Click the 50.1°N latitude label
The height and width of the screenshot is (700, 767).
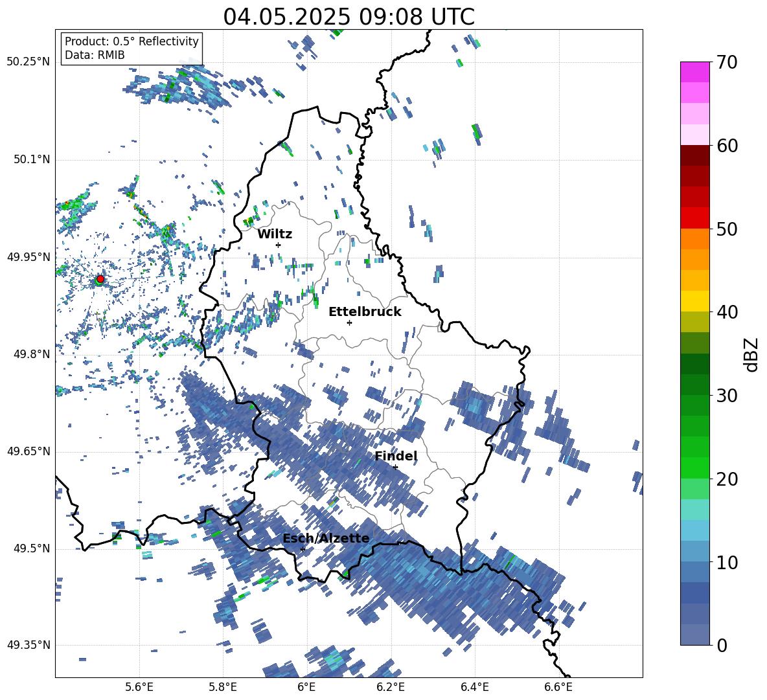[x=32, y=159]
